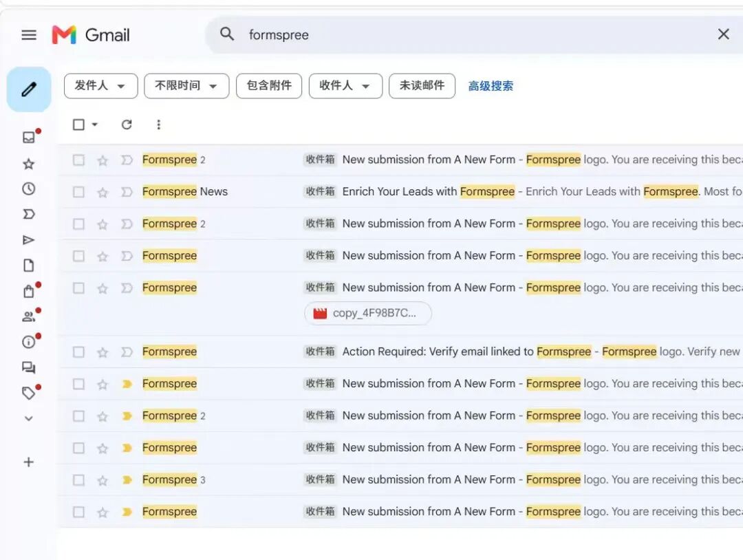Open the Formspree 3 sender conversation

point(173,480)
